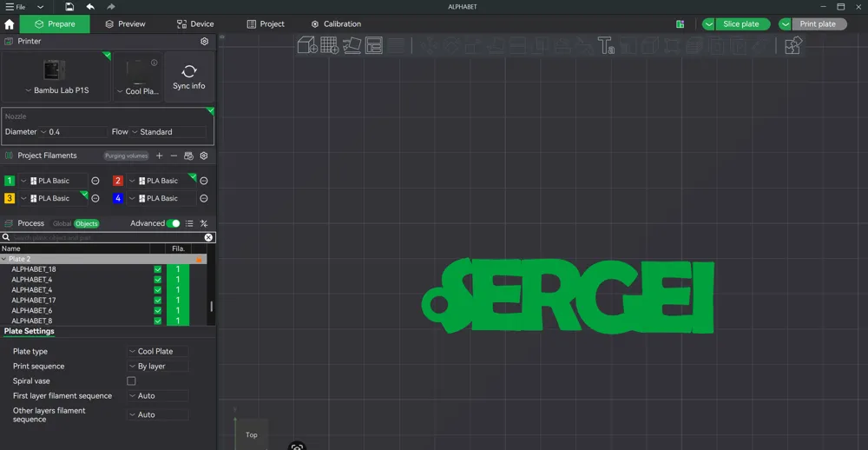Uncheck ALPHABET_17 printable checkbox
The width and height of the screenshot is (868, 450).
158,301
